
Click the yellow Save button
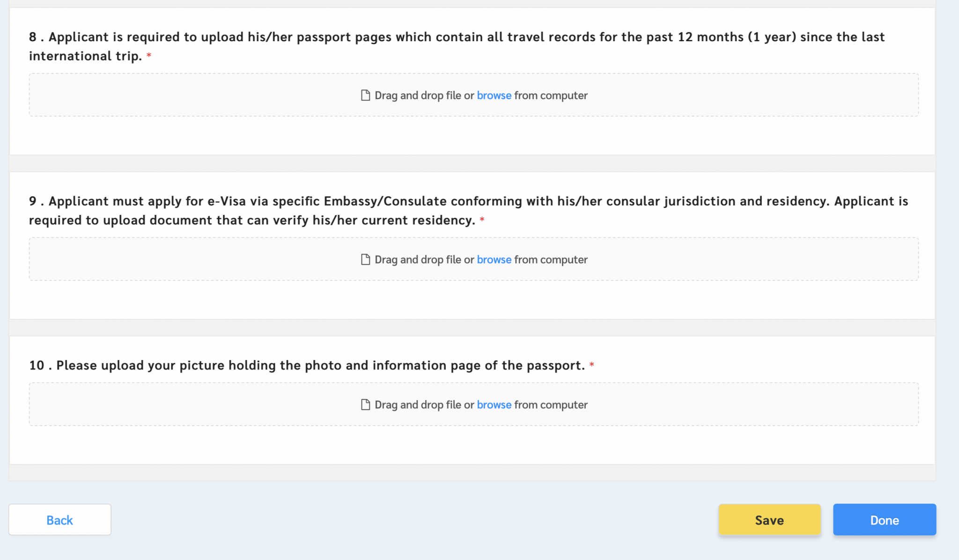pos(769,520)
